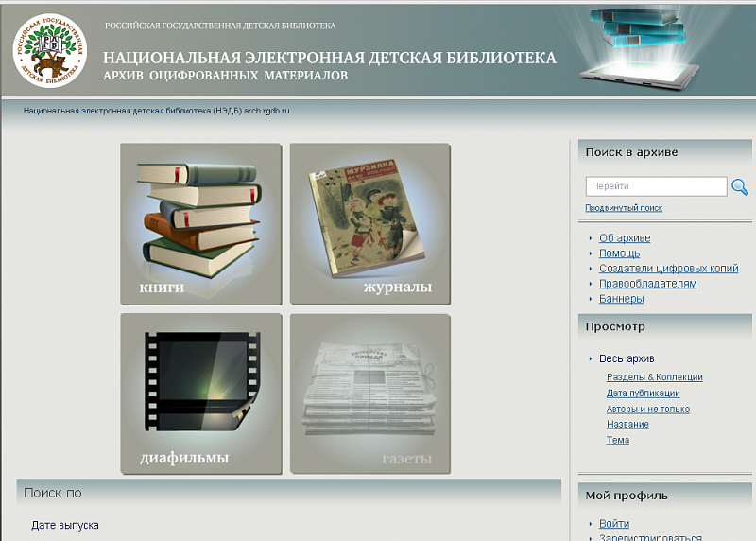Browse by Разделы & Коллекции
The height and width of the screenshot is (541, 756).
pyautogui.click(x=654, y=377)
